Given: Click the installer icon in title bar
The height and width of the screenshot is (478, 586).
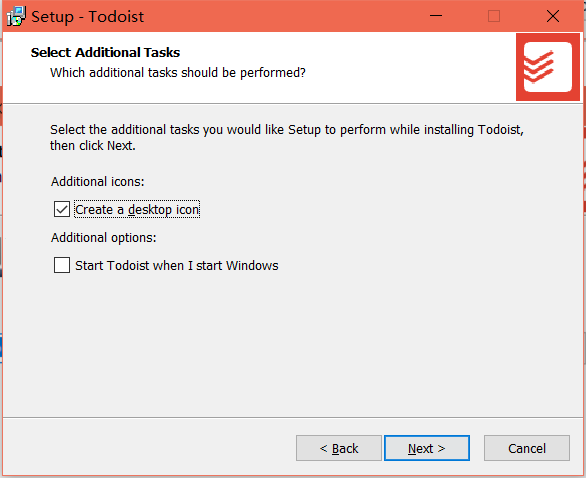Looking at the screenshot, I should 16,16.
